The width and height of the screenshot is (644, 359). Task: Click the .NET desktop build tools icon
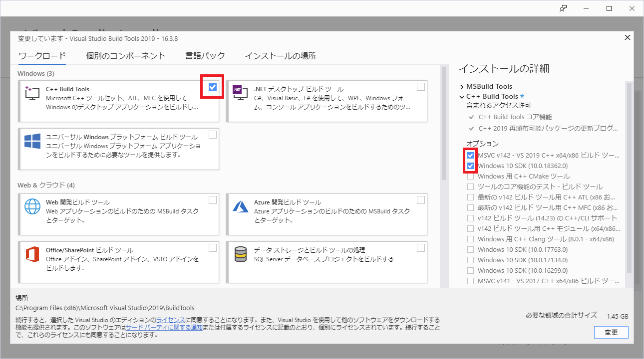pyautogui.click(x=240, y=93)
